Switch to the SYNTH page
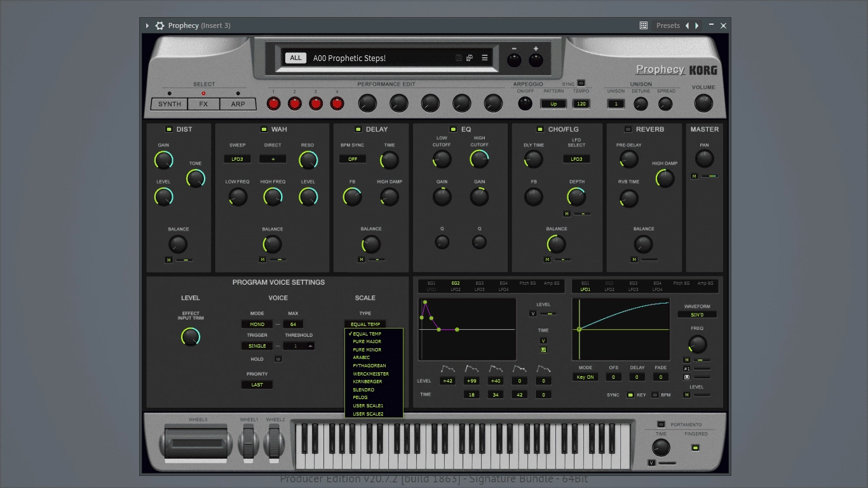Viewport: 868px width, 488px height. pyautogui.click(x=170, y=104)
